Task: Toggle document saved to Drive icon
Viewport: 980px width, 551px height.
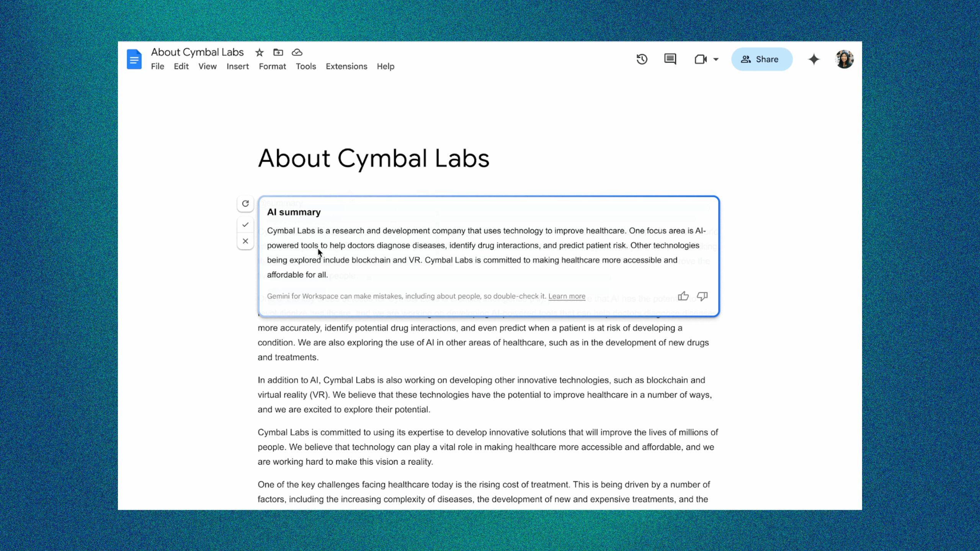Action: [297, 52]
